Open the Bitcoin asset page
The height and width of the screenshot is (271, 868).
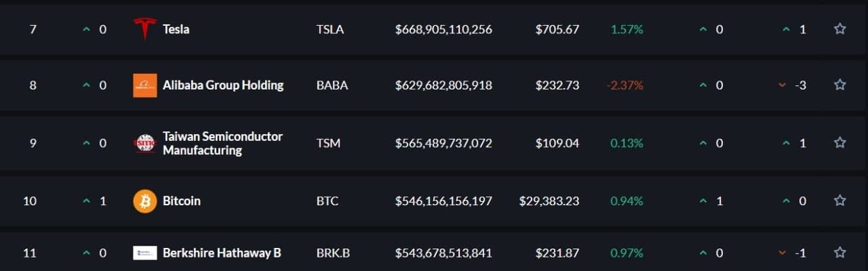click(x=181, y=201)
